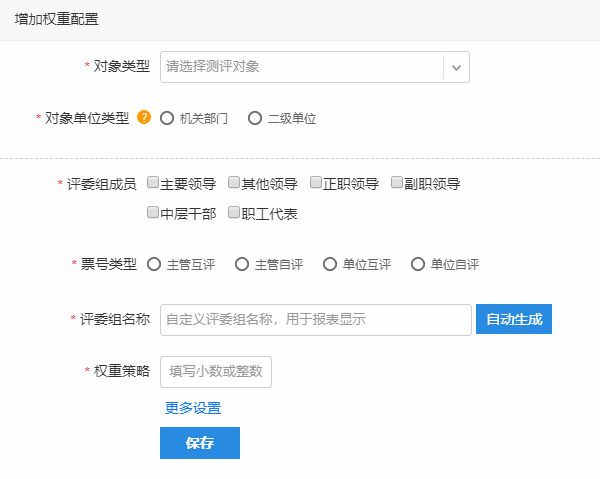This screenshot has height=479, width=600.
Task: Click the orange help icon beside 对象单位类型
Action: pyautogui.click(x=144, y=117)
